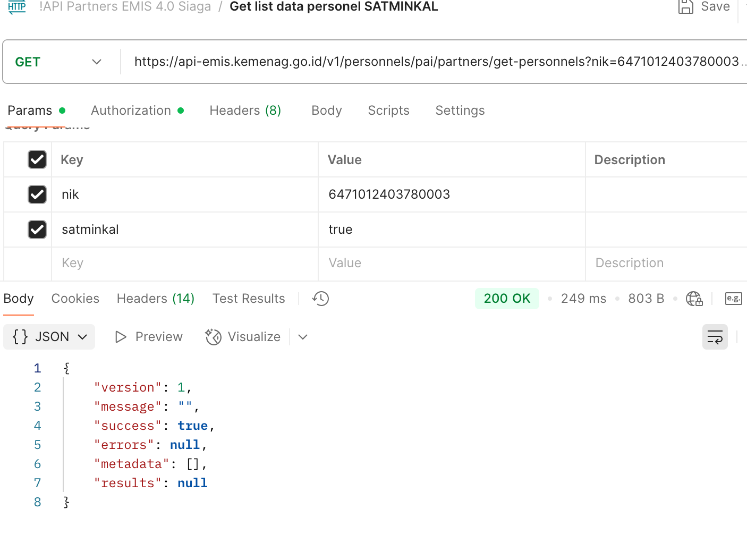Image resolution: width=747 pixels, height=560 pixels.
Task: Expand the chevron next to Visualize
Action: coord(303,337)
